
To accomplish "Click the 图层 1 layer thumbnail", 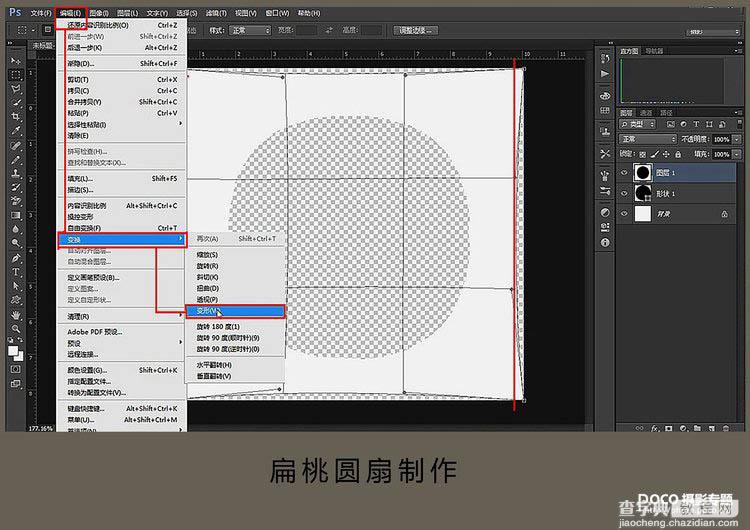I will (643, 173).
